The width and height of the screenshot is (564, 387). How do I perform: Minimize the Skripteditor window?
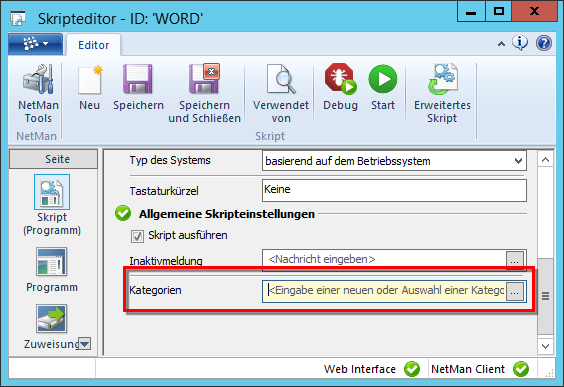472,11
